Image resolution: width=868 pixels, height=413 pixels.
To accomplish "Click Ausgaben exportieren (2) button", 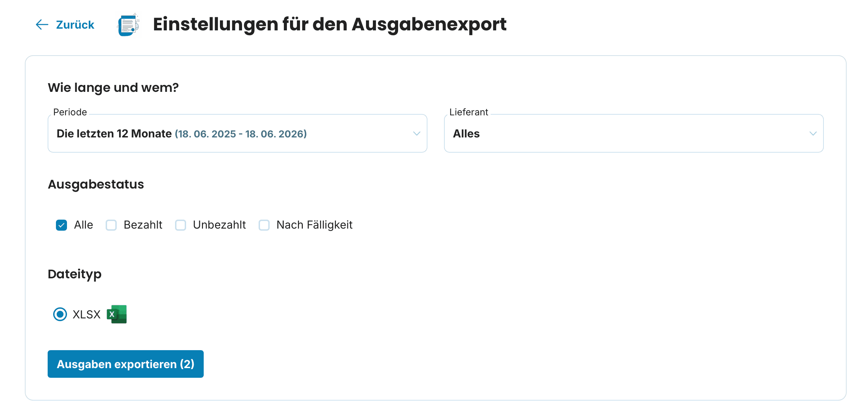I will (x=126, y=364).
